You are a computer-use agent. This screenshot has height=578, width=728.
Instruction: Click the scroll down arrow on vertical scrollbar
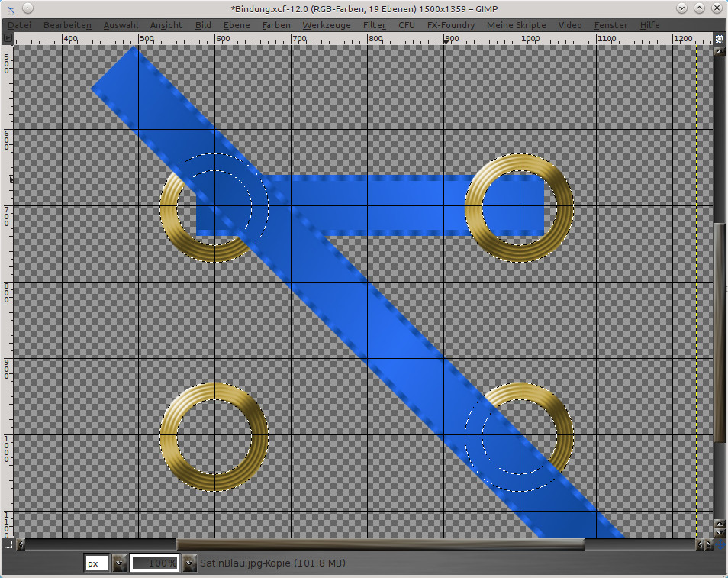pos(719,532)
